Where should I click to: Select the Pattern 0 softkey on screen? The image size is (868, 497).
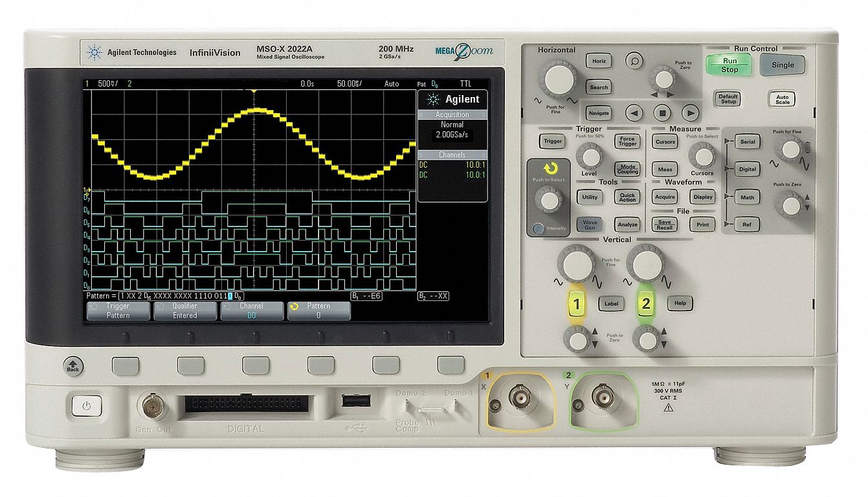click(318, 311)
